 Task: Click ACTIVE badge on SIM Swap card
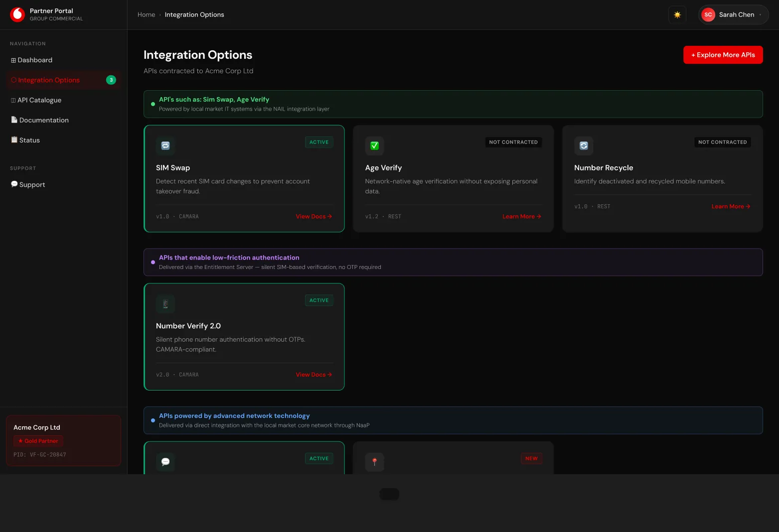[319, 142]
